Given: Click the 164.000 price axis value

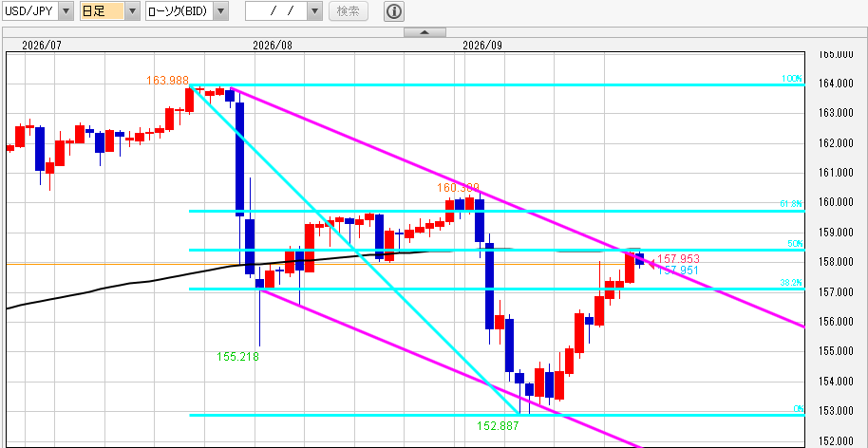Looking at the screenshot, I should pyautogui.click(x=837, y=84).
